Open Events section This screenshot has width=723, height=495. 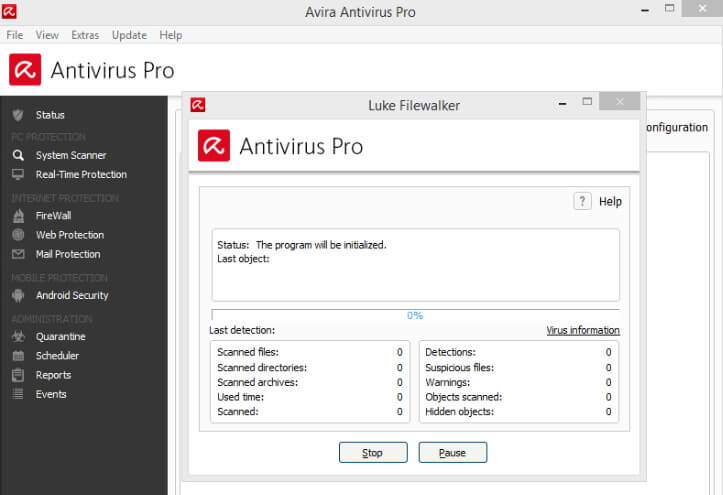[x=51, y=394]
